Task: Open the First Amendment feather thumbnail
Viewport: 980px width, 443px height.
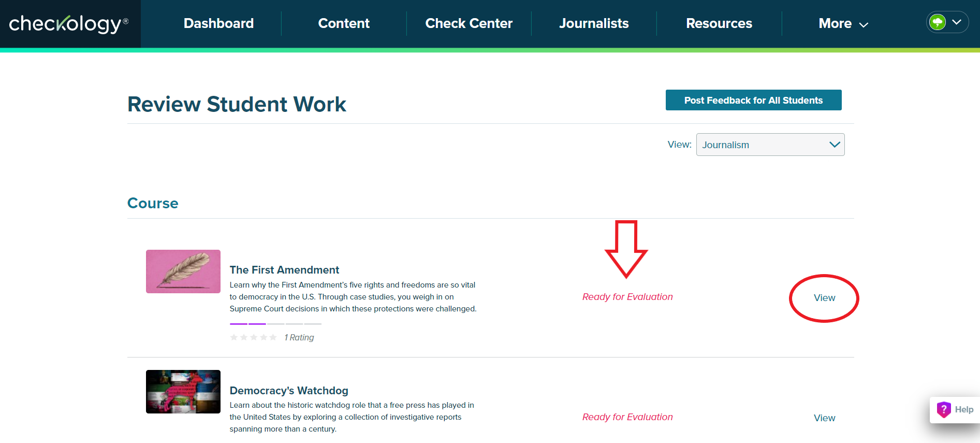Action: 183,271
